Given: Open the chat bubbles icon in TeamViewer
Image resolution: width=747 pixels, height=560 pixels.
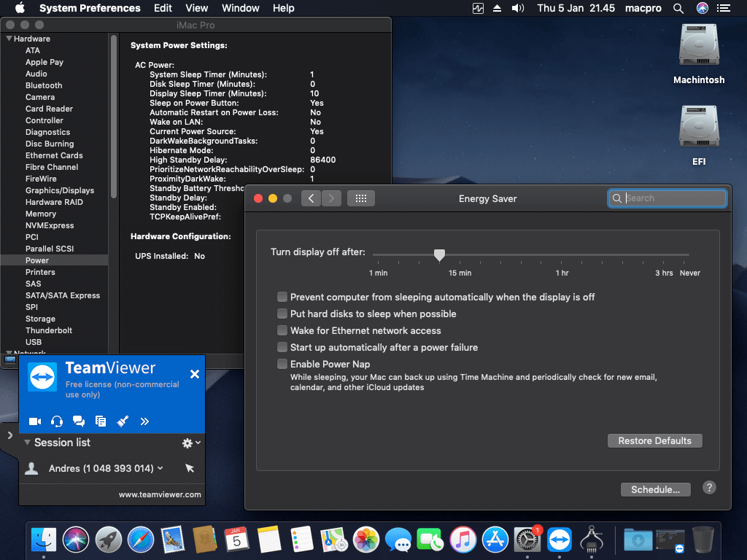Looking at the screenshot, I should (79, 421).
